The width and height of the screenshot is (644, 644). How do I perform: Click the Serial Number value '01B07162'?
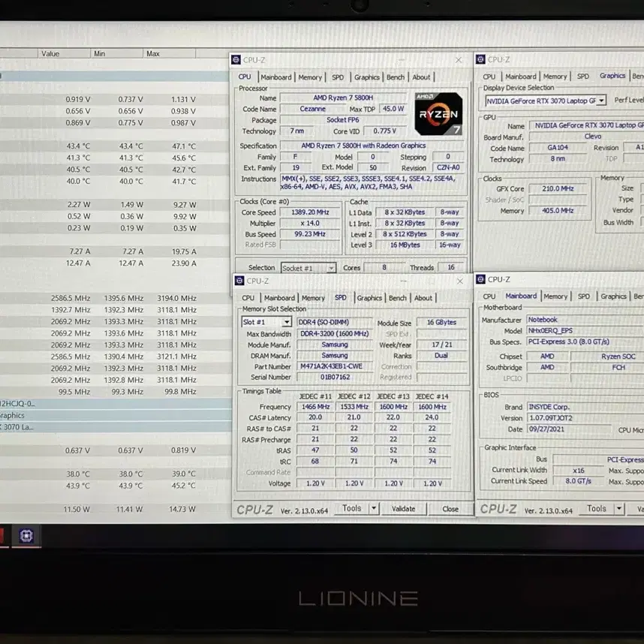click(334, 377)
